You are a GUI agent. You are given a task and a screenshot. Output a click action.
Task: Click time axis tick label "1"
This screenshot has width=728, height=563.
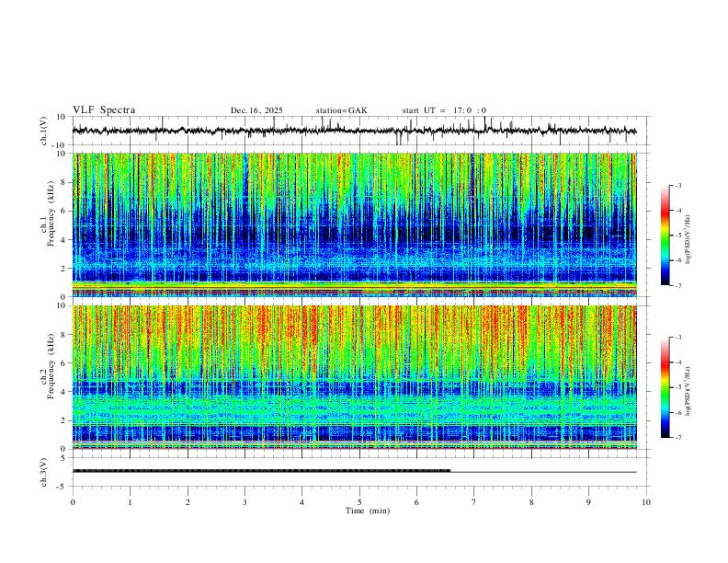(x=130, y=502)
